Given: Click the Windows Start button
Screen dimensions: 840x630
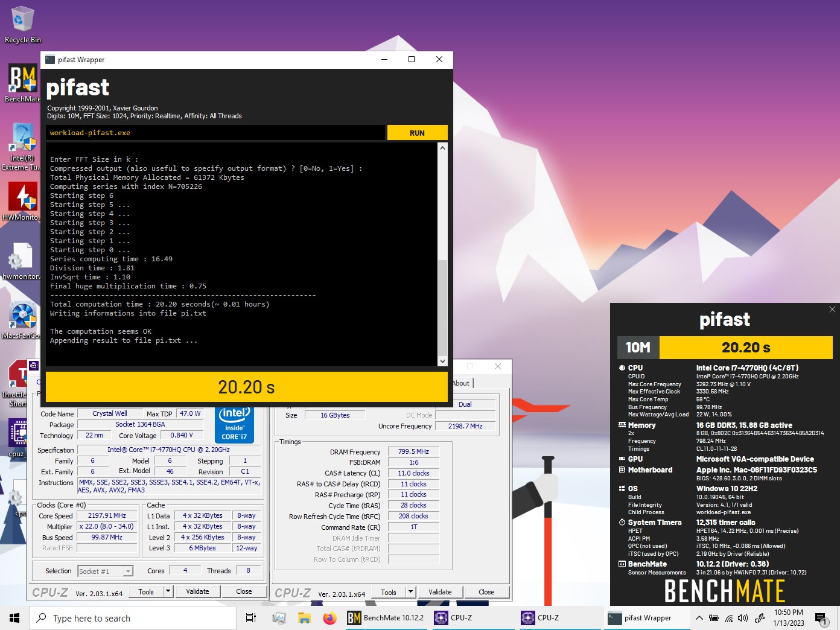Looking at the screenshot, I should [14, 618].
